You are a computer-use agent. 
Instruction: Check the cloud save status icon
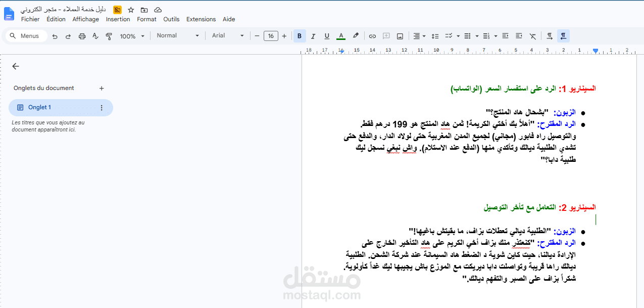pyautogui.click(x=158, y=10)
